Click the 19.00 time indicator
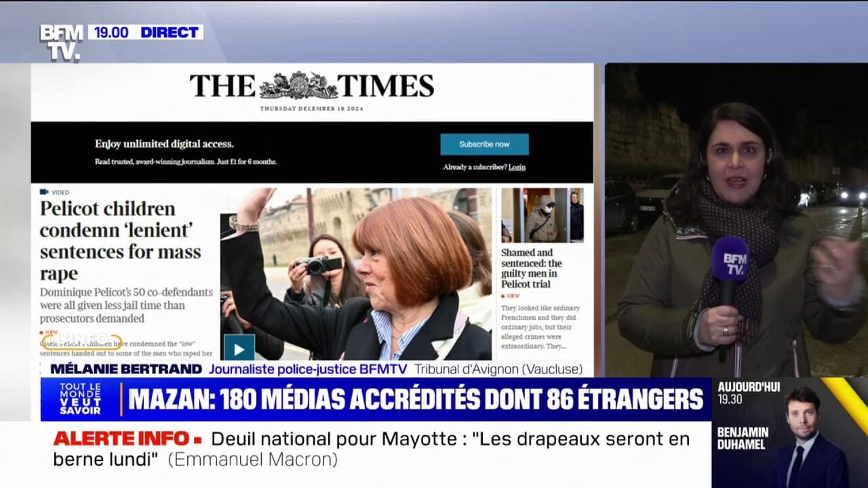Viewport: 868px width, 488px height. (x=111, y=32)
